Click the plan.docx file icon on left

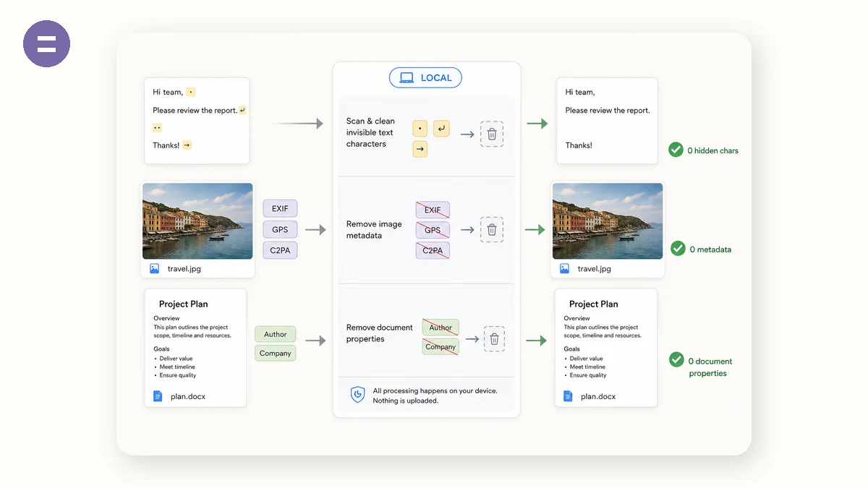158,396
